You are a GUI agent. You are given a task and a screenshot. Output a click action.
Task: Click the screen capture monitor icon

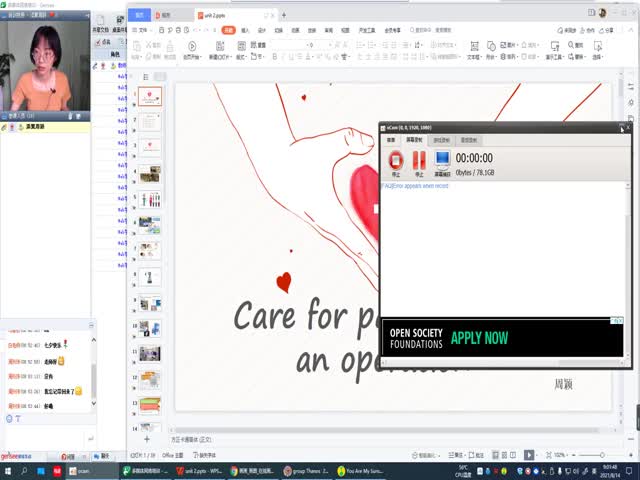pyautogui.click(x=442, y=160)
